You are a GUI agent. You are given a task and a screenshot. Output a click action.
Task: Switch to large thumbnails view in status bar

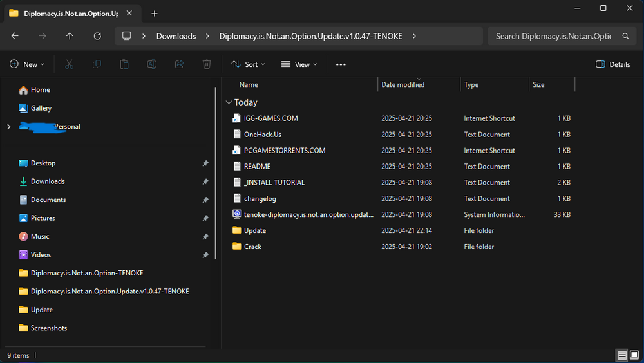pos(634,355)
